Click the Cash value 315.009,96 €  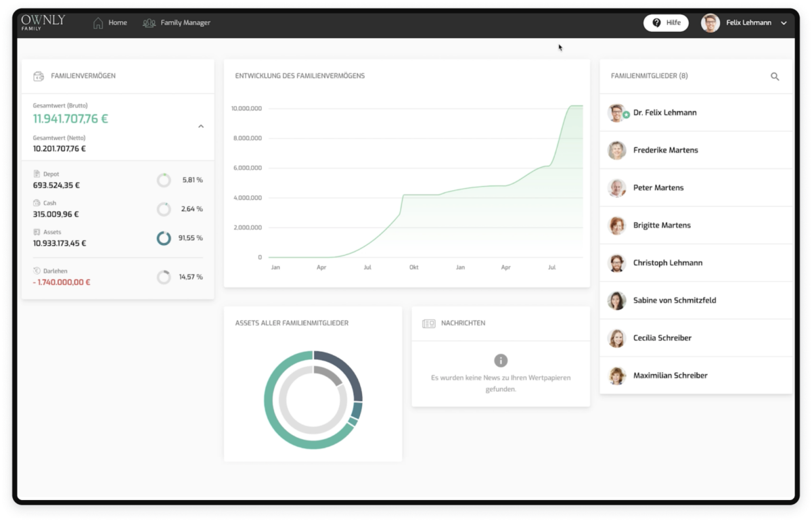point(55,214)
